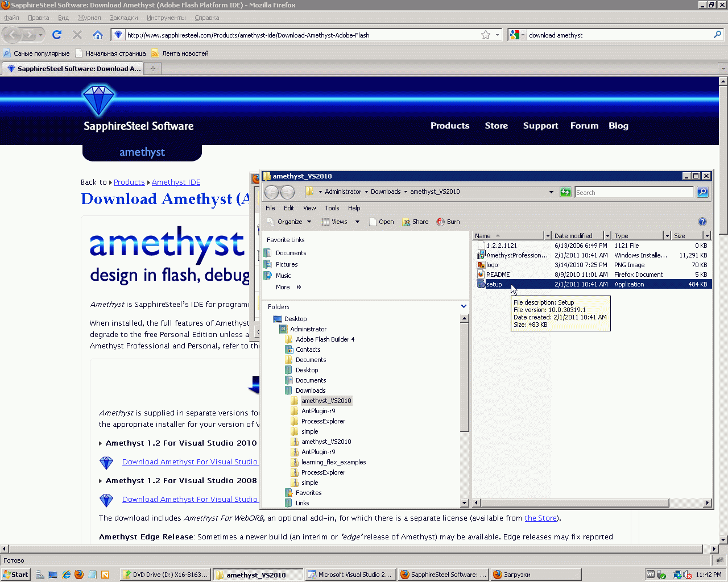Open the Firefox Закладки menu
Screen dimensions: 728x582
[124, 18]
